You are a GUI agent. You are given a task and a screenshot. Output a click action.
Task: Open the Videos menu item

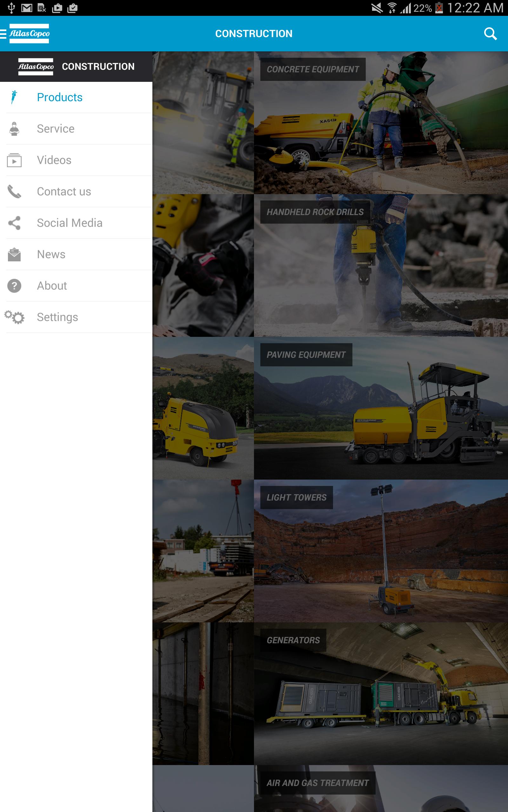(x=76, y=160)
